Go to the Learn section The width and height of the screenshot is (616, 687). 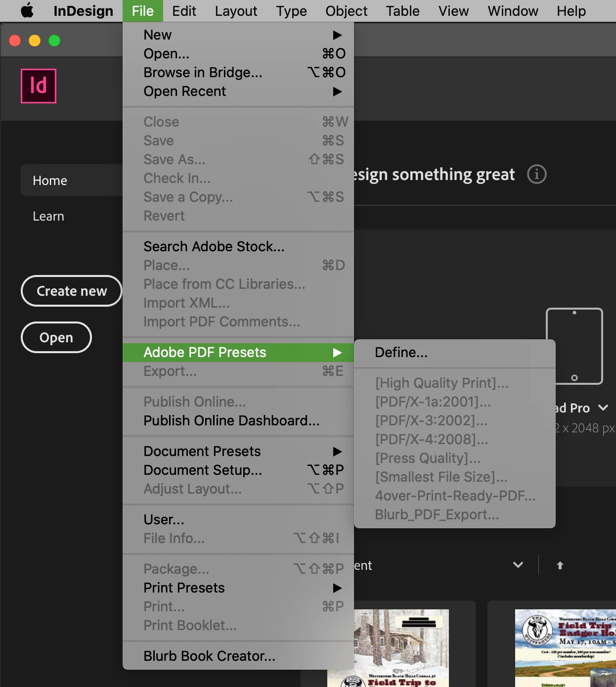(48, 216)
